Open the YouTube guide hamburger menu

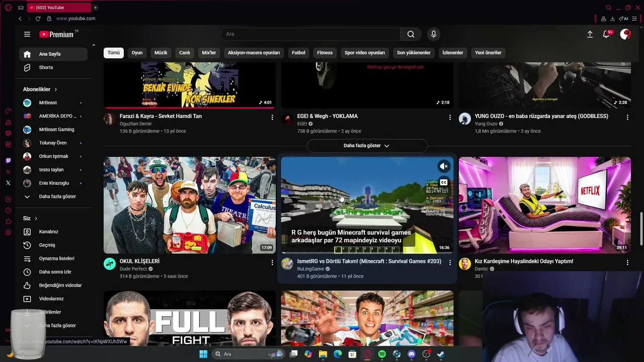click(27, 34)
